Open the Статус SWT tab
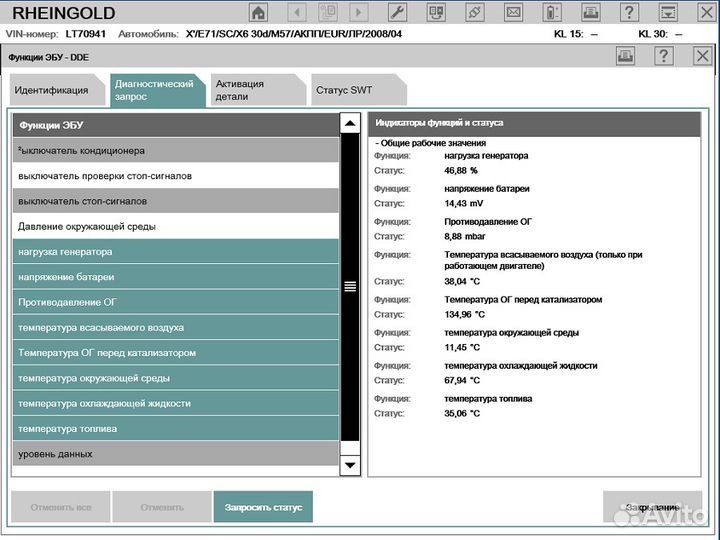720x540 pixels. coord(359,90)
